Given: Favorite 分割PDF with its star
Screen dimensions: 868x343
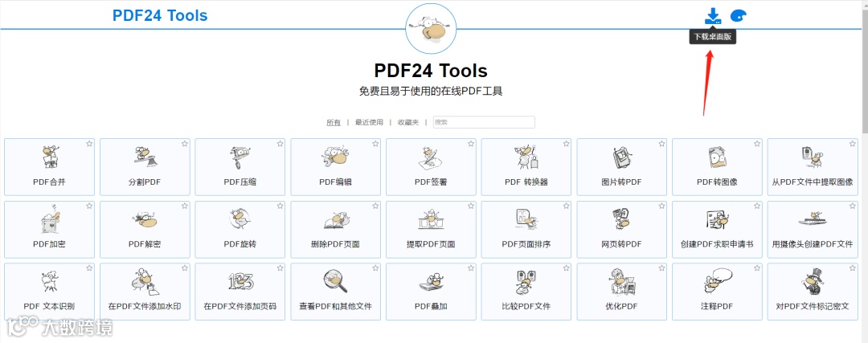Looking at the screenshot, I should click(184, 144).
